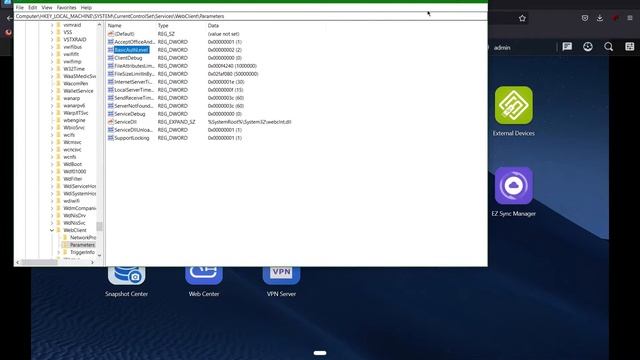Select the WdiSystemHost key in tree

pos(80,193)
